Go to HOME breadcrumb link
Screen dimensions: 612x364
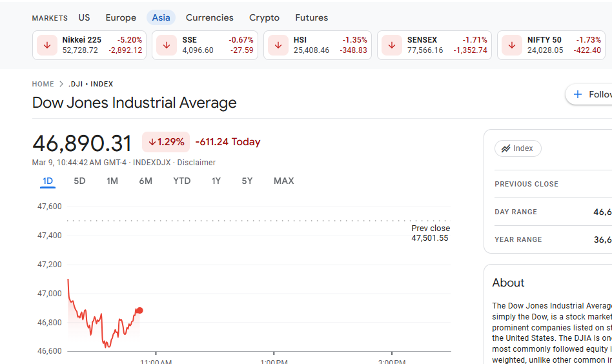point(43,84)
